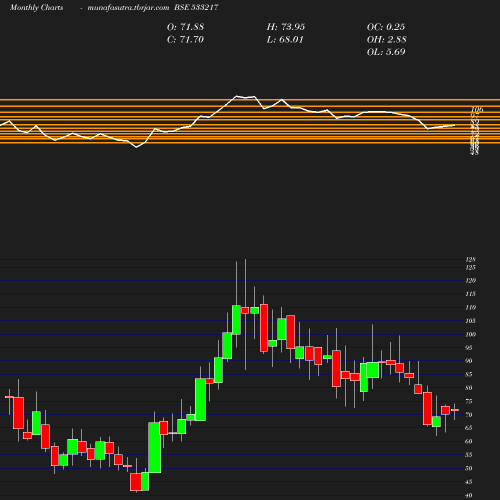The image size is (500, 500).
Task: Click the 110 price axis label
Action: pyautogui.click(x=471, y=307)
